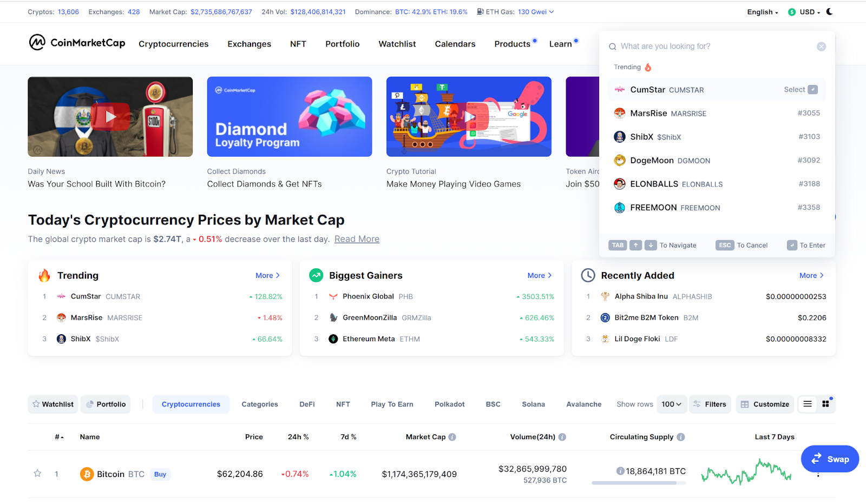This screenshot has width=866, height=504.
Task: Select the Polkadot tab
Action: 449,404
